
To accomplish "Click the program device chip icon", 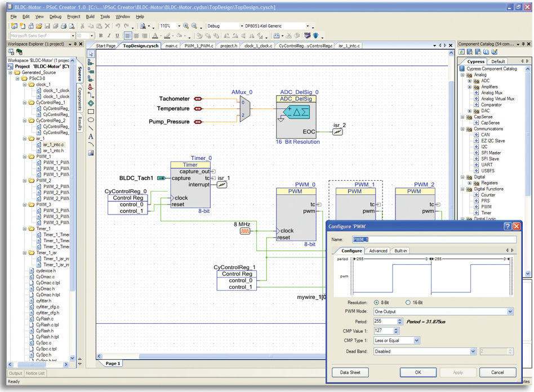I will tap(307, 35).
